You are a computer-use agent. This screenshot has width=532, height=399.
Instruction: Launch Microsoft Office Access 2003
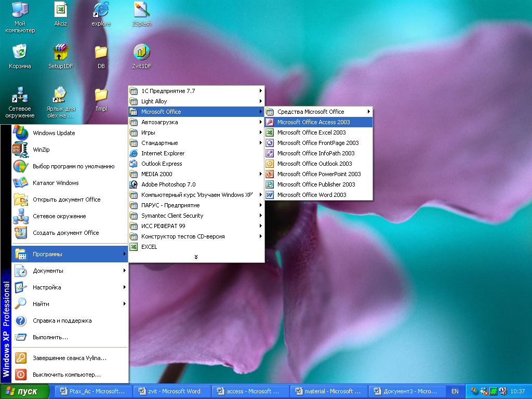pos(318,122)
